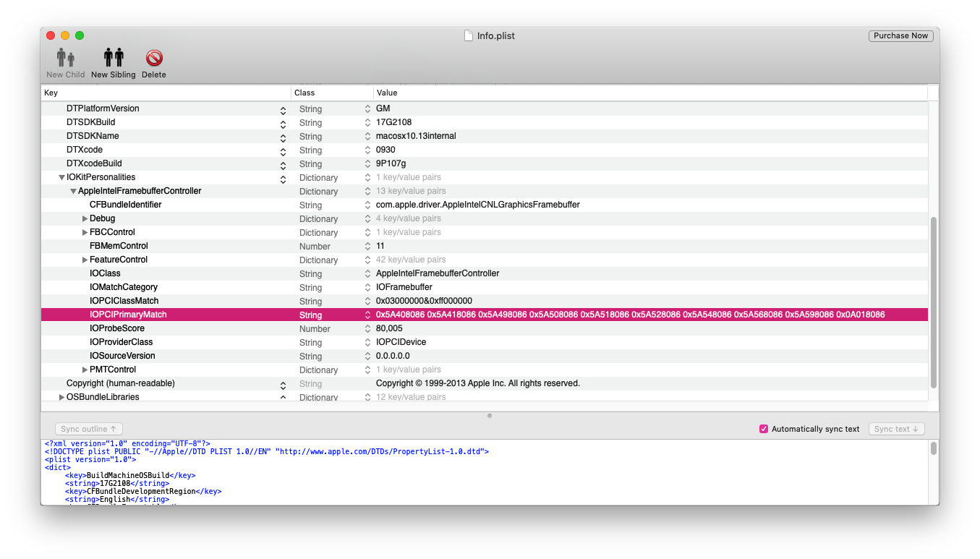Click the outline view vertical scrollbar
The width and height of the screenshot is (980, 559).
click(x=933, y=302)
